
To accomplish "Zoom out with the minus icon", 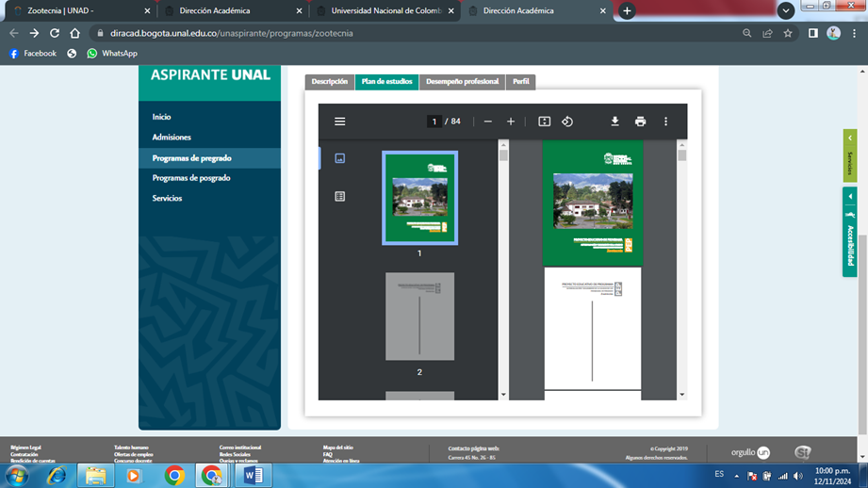I will 487,122.
